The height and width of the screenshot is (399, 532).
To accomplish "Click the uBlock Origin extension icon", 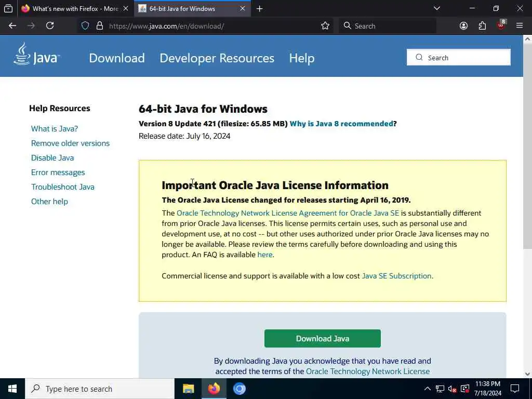I will point(501,25).
